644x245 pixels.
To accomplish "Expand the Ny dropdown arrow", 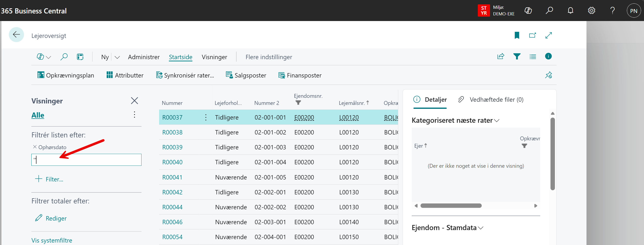I will pyautogui.click(x=117, y=57).
